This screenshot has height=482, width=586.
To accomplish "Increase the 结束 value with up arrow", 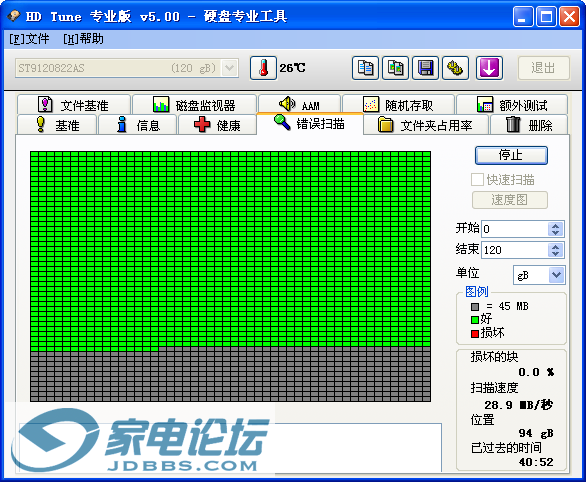I will (x=555, y=247).
